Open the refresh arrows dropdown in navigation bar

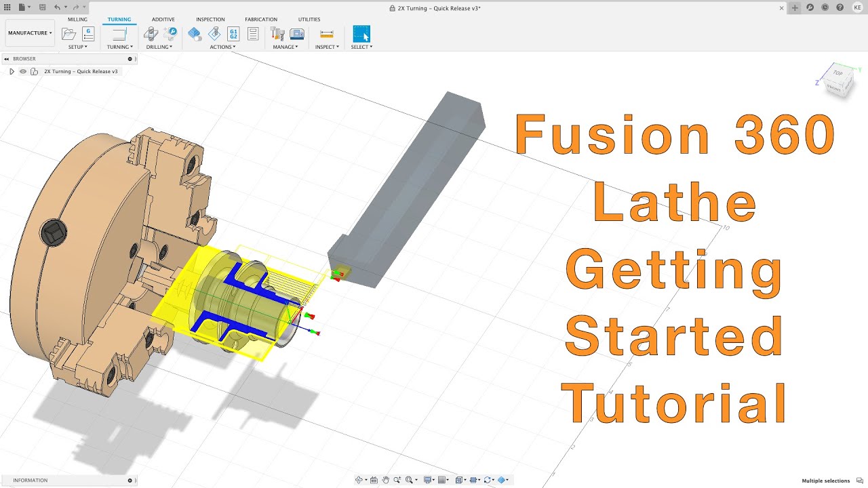pos(488,480)
